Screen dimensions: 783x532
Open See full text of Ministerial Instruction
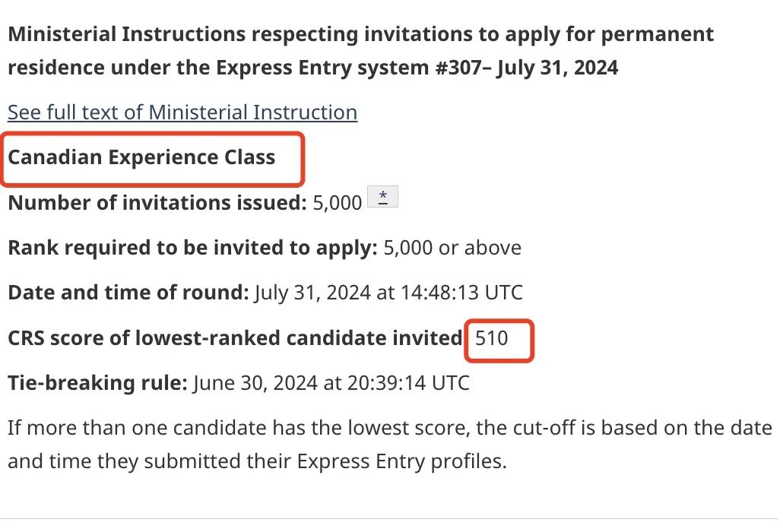(182, 112)
